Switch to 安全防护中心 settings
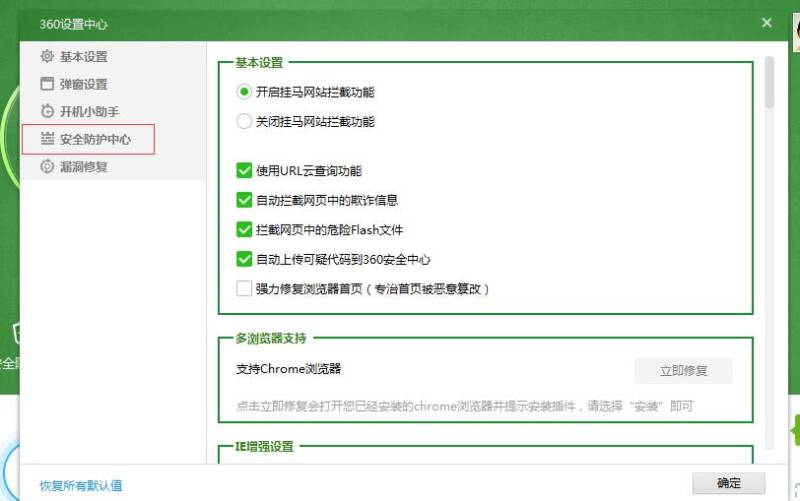Image resolution: width=800 pixels, height=501 pixels. (88, 139)
